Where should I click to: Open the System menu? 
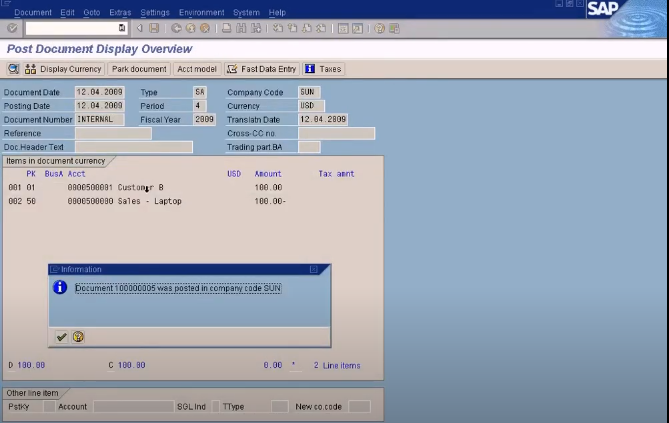point(246,12)
